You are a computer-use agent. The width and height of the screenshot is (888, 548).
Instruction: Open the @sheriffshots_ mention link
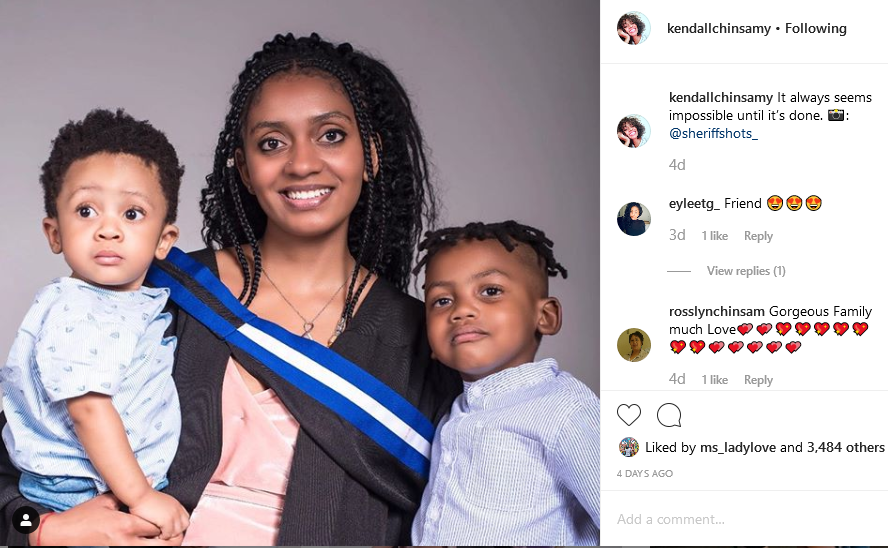click(x=713, y=134)
